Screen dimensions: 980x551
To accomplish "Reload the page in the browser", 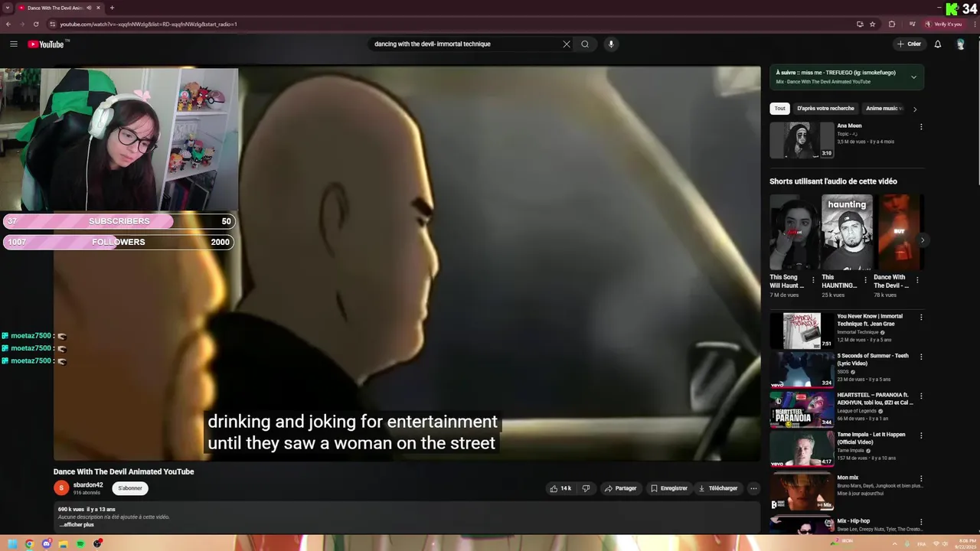I will click(x=35, y=24).
